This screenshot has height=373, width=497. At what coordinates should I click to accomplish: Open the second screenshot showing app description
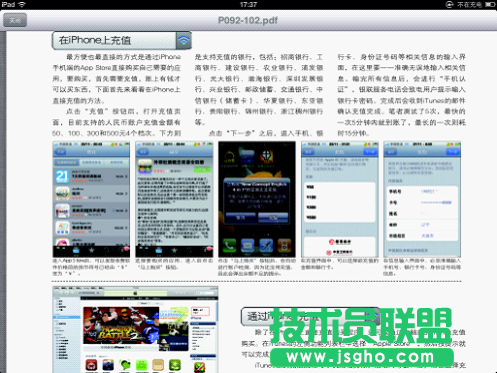click(x=174, y=199)
